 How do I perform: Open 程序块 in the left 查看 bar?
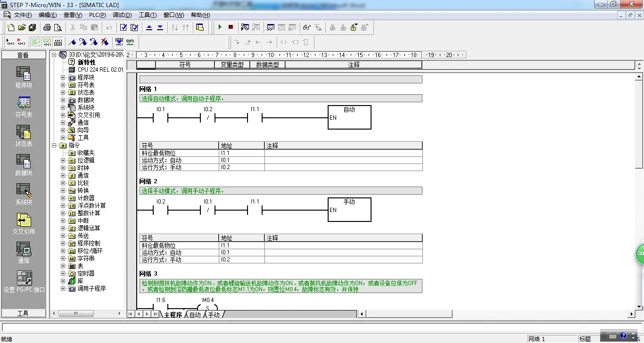[24, 77]
